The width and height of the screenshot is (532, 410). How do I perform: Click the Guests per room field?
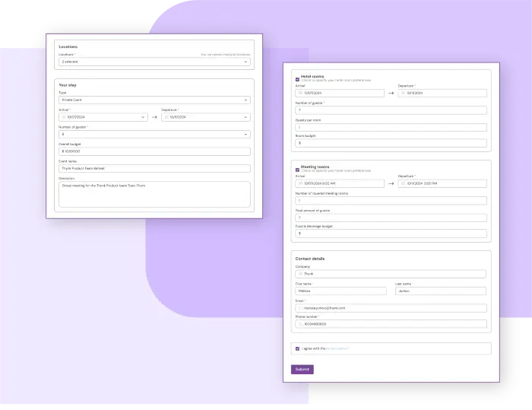(391, 127)
